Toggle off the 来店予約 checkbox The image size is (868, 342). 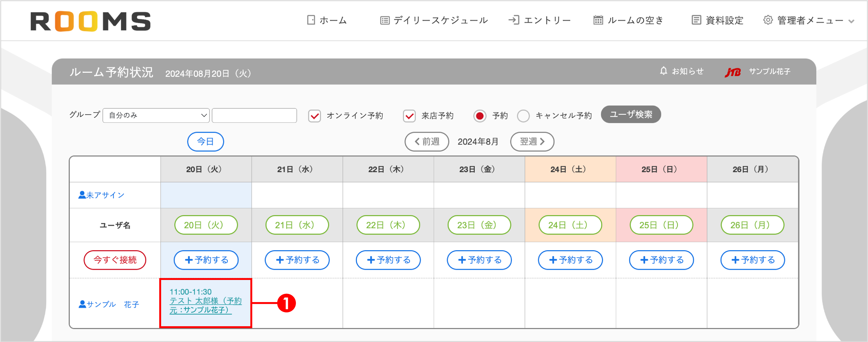pos(409,115)
